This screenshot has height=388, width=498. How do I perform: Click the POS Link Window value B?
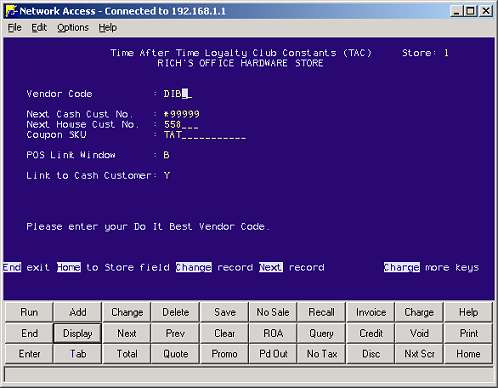point(166,155)
